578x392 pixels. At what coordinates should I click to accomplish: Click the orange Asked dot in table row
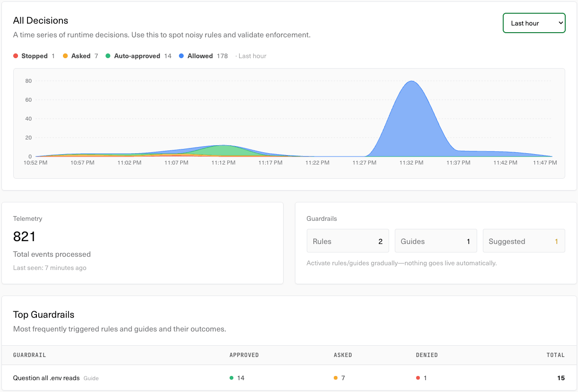[x=336, y=378]
